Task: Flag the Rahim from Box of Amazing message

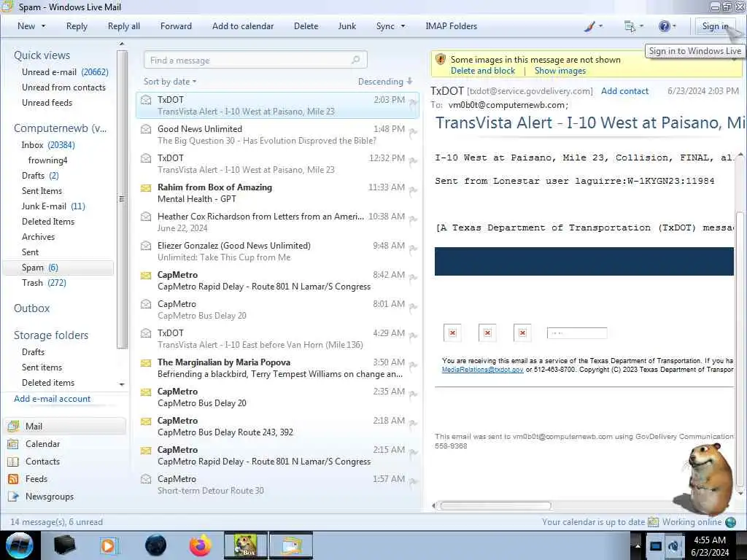Action: [x=413, y=190]
